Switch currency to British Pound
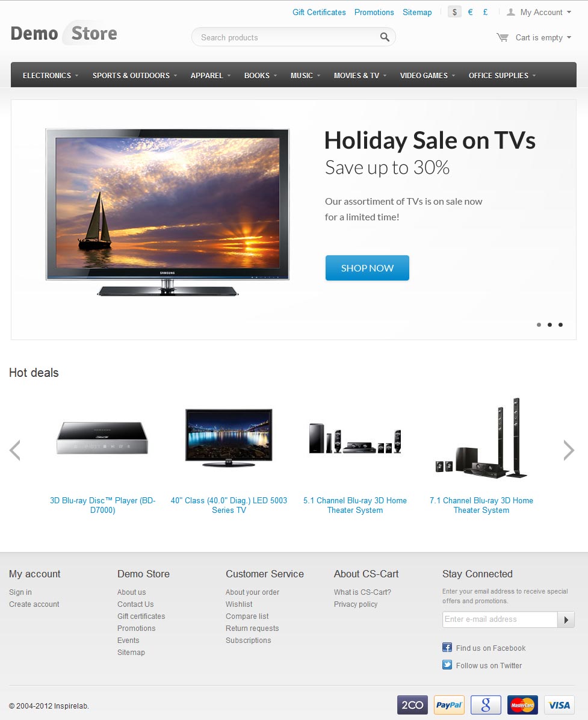 485,12
